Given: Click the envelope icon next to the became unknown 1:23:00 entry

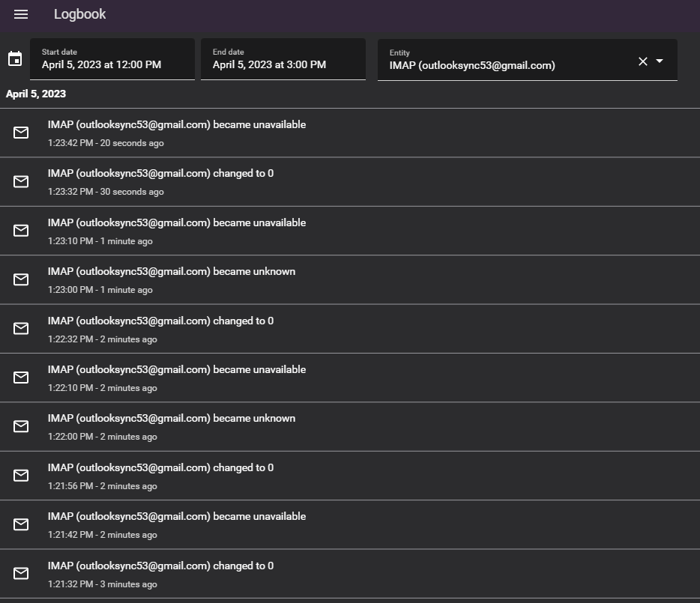Looking at the screenshot, I should pos(20,279).
